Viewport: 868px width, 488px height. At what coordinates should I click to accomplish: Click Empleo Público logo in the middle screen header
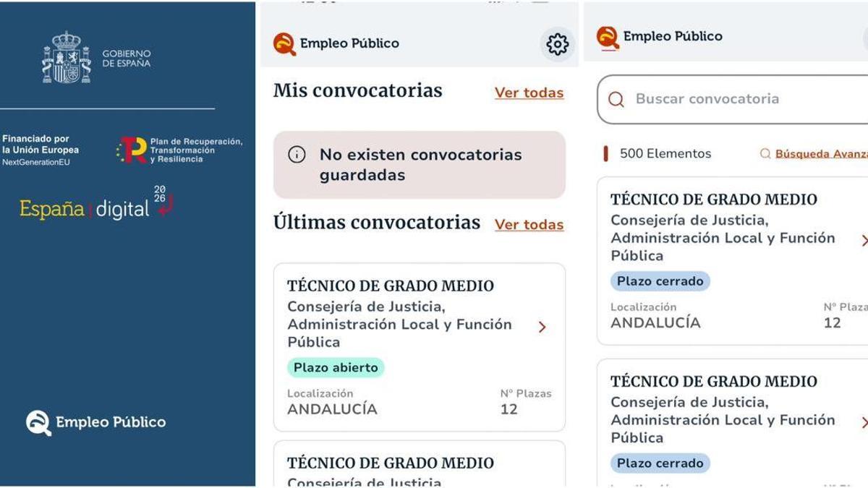point(336,43)
